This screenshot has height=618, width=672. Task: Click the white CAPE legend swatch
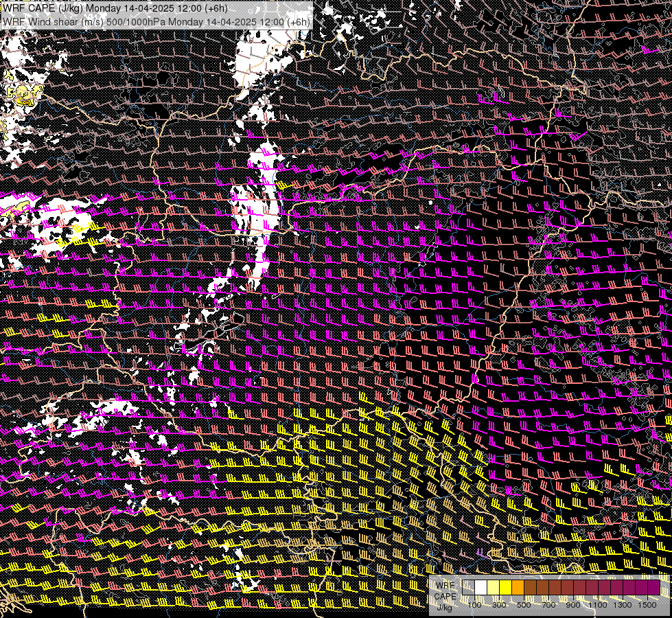[481, 588]
